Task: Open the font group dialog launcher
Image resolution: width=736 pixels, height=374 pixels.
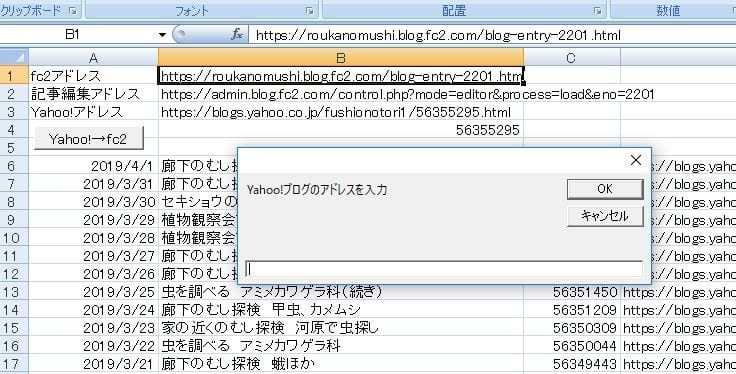Action: [309, 10]
